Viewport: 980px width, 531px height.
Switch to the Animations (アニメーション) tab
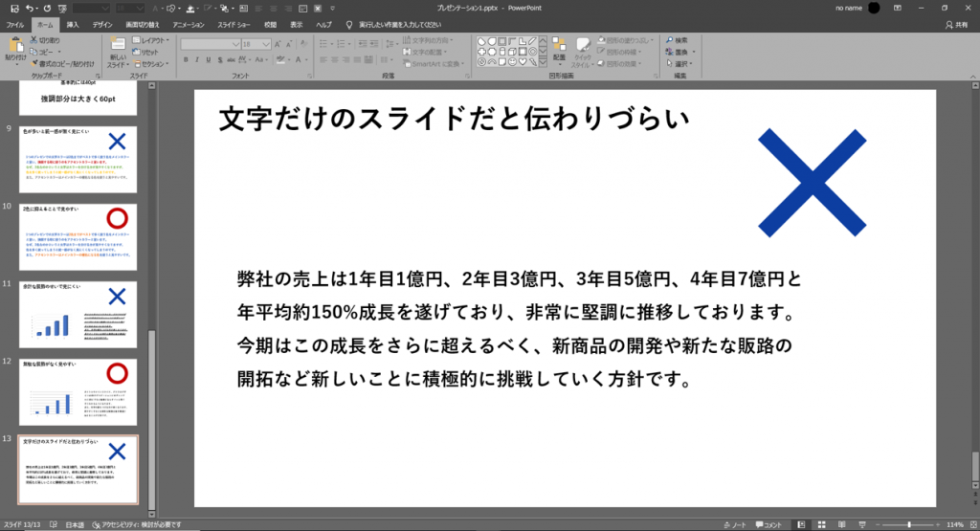click(189, 25)
